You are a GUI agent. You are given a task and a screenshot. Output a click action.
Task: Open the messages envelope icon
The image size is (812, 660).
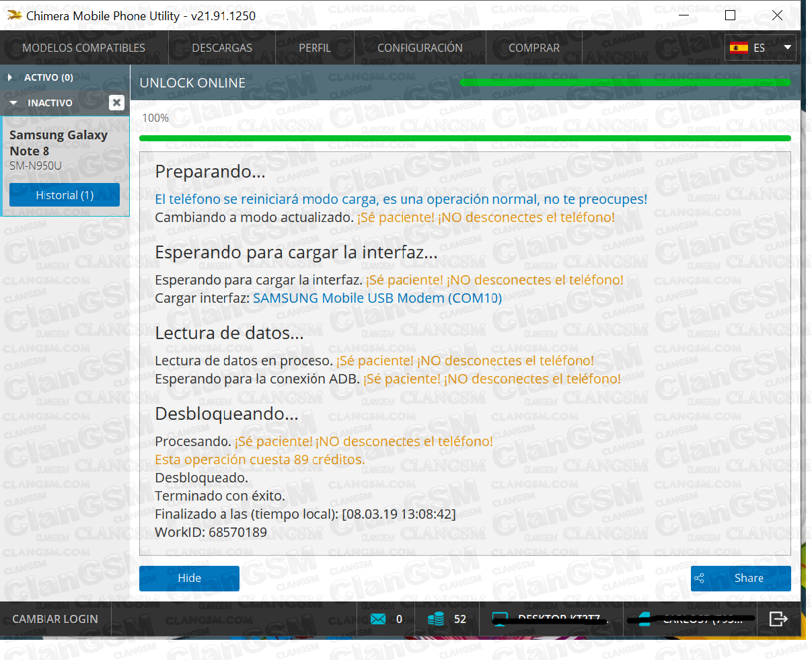378,619
